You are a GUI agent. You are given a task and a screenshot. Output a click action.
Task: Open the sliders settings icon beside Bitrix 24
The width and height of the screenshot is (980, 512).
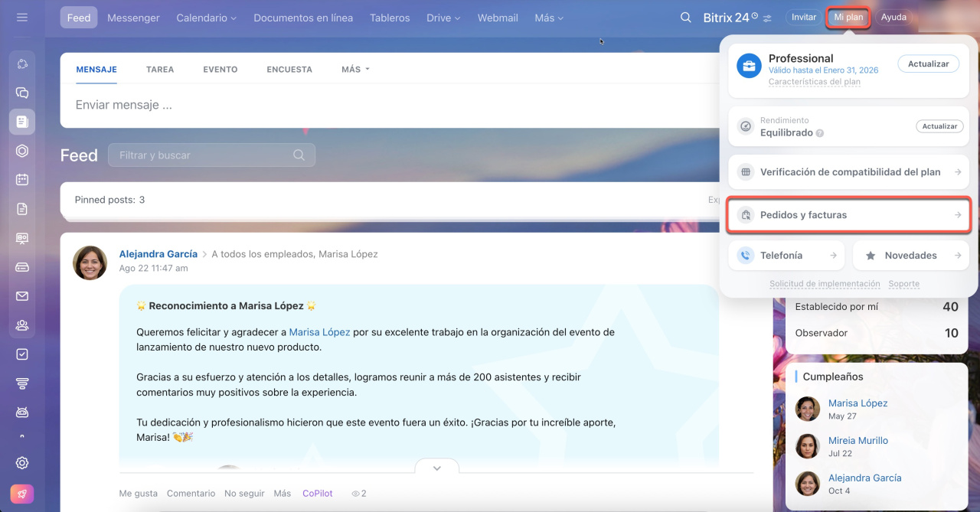point(768,18)
